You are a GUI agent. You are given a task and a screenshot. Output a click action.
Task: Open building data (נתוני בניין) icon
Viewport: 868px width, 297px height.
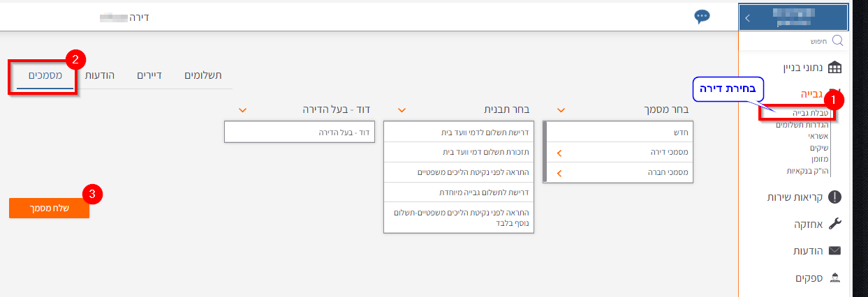(x=834, y=68)
